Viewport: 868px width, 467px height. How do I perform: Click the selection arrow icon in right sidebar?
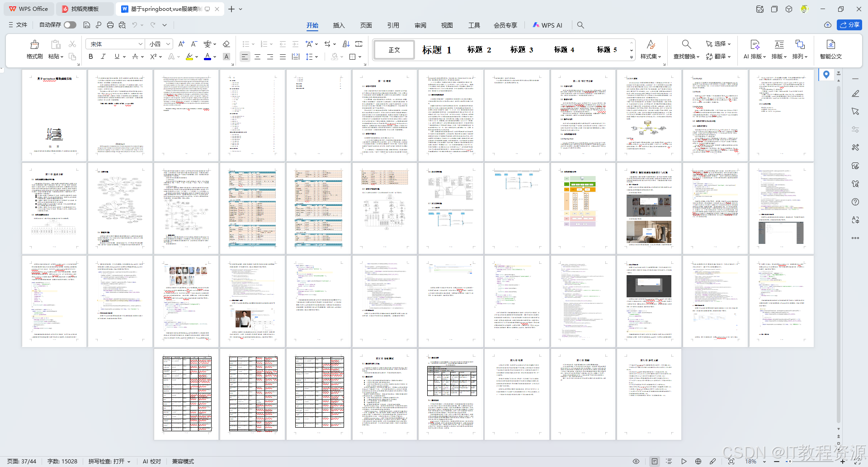(855, 111)
